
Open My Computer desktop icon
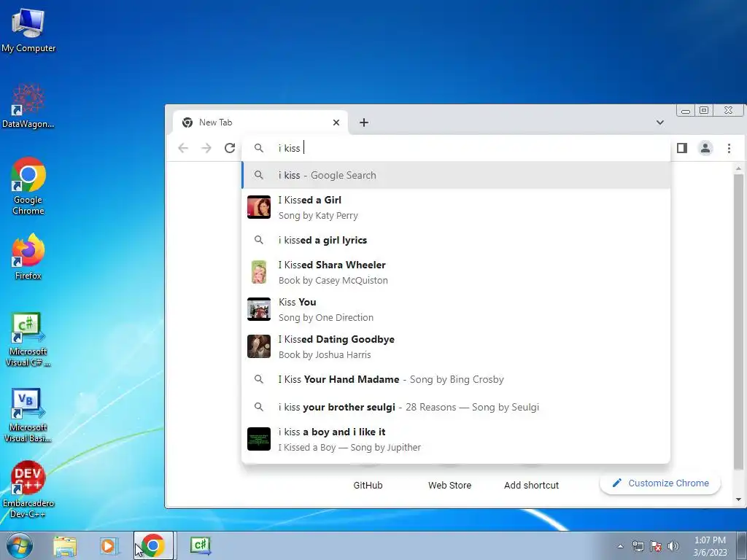click(28, 30)
